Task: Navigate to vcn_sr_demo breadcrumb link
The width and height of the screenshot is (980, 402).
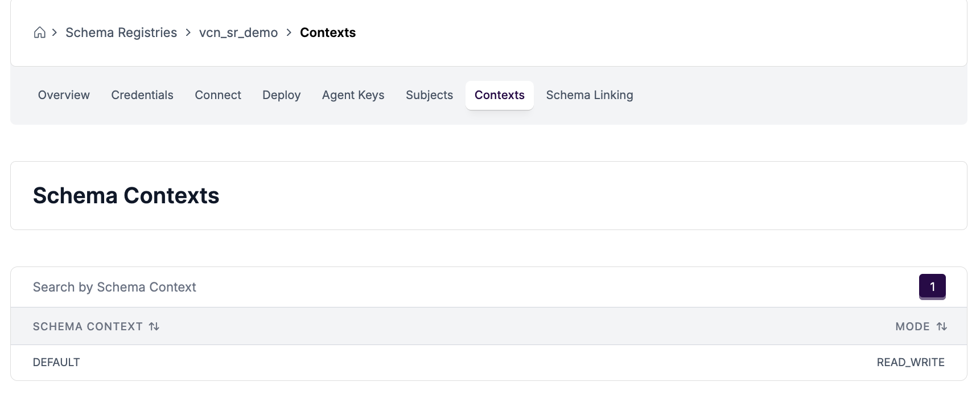Action: point(238,32)
